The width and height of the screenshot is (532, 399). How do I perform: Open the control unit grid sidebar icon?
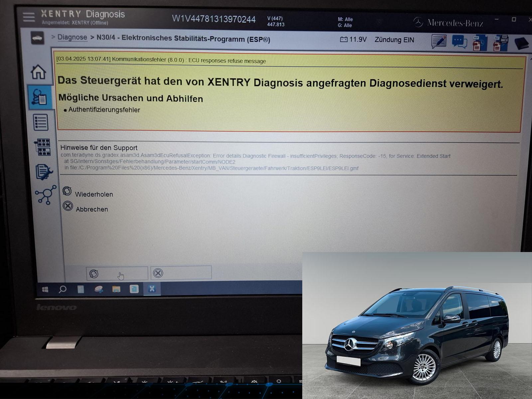pyautogui.click(x=43, y=147)
